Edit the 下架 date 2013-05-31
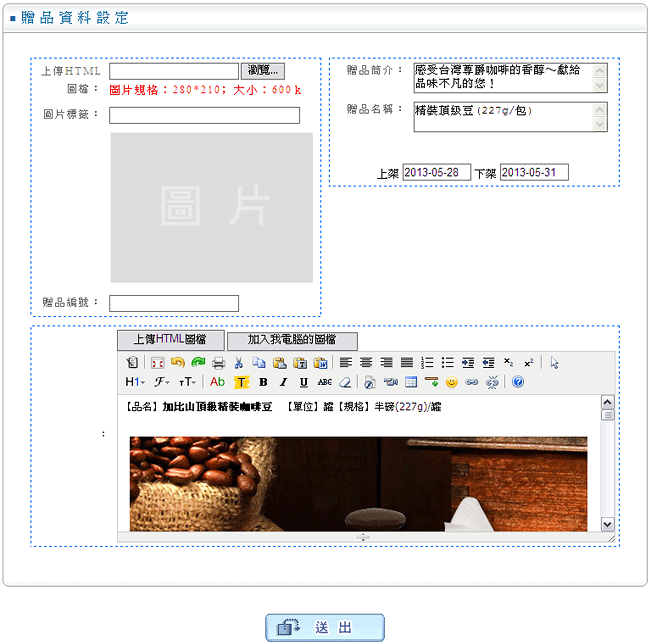Viewport: 649px width, 643px height. pyautogui.click(x=534, y=172)
